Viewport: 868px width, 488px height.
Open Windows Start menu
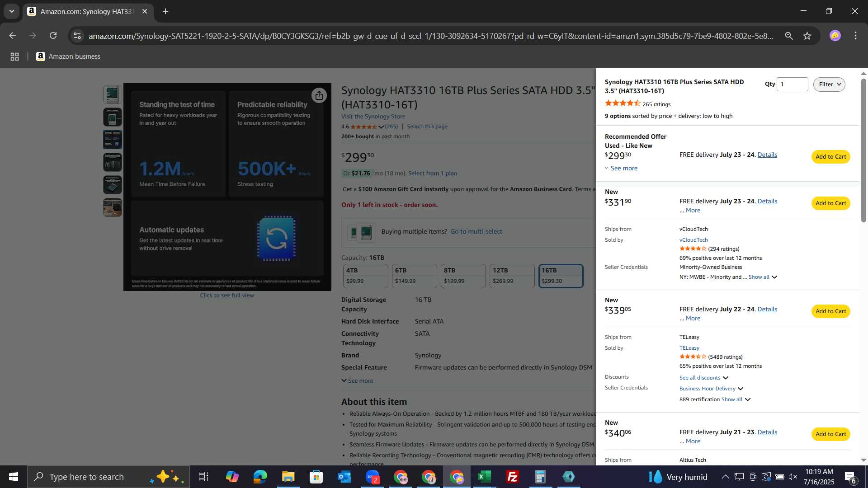point(14,477)
